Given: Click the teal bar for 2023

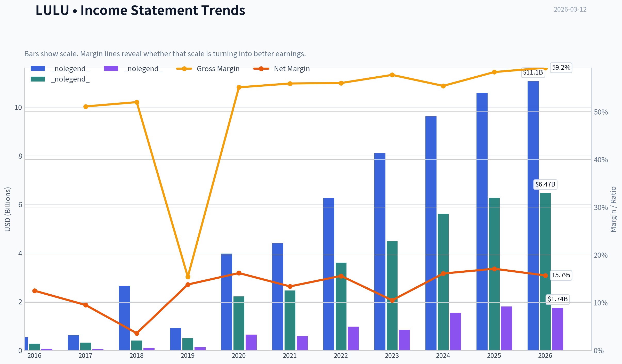Looking at the screenshot, I should click(x=392, y=296).
